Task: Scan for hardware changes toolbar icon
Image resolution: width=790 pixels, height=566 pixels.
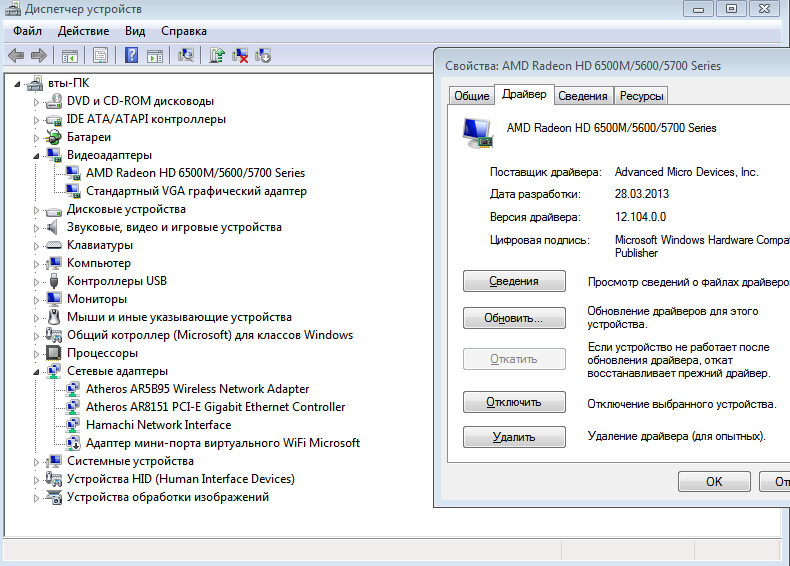Action: tap(185, 55)
